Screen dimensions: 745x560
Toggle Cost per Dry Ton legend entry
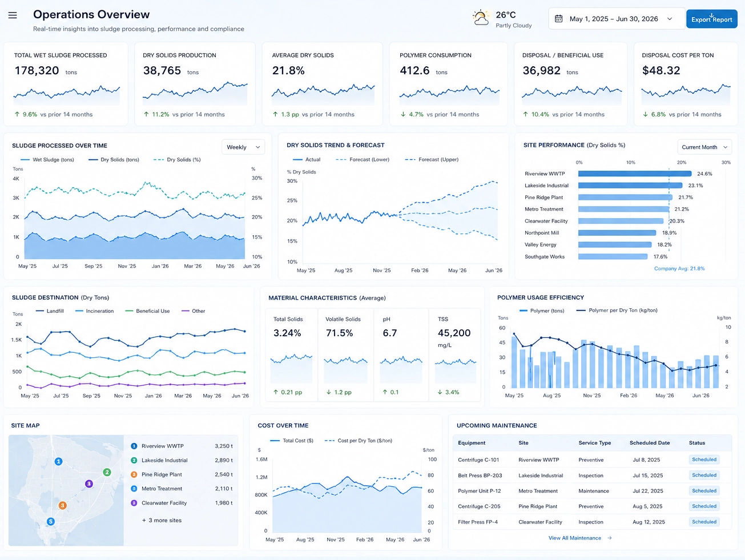(359, 441)
